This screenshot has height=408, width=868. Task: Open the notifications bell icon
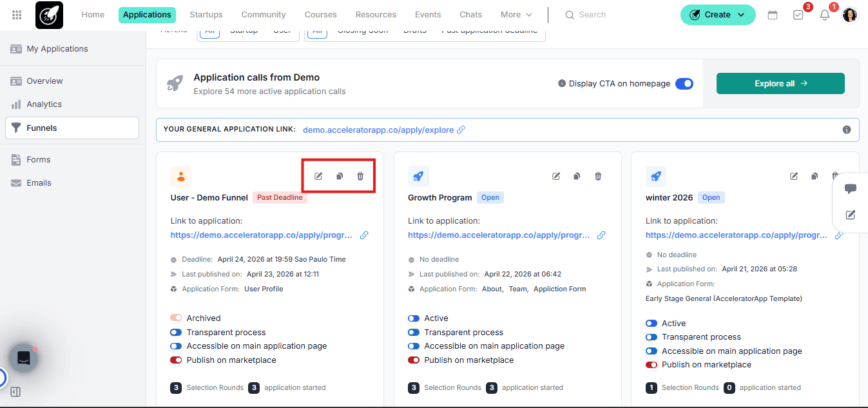pyautogui.click(x=824, y=15)
